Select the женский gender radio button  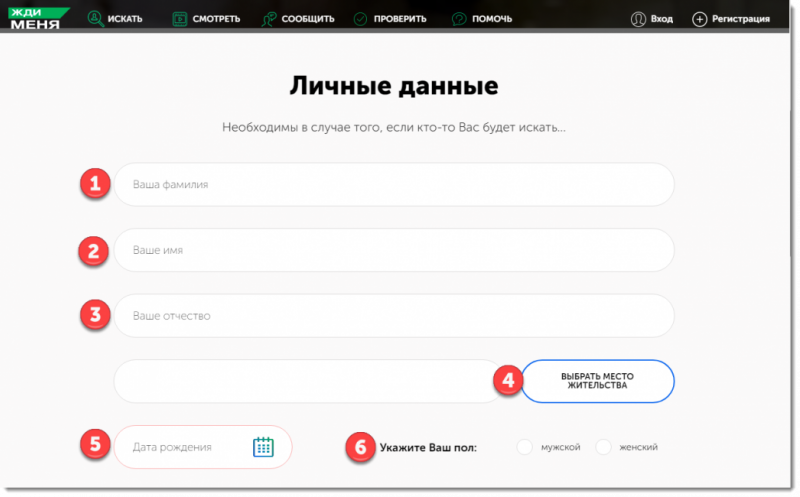(603, 447)
